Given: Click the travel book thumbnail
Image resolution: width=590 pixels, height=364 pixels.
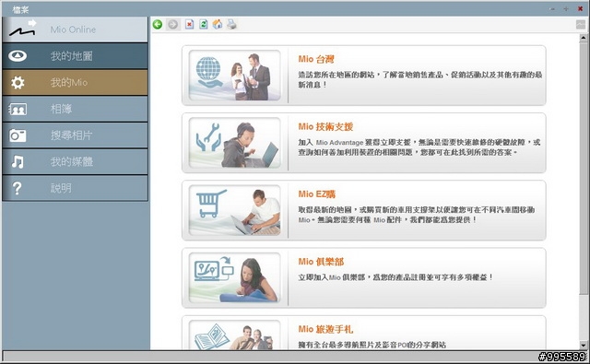Looking at the screenshot, I should [x=235, y=335].
